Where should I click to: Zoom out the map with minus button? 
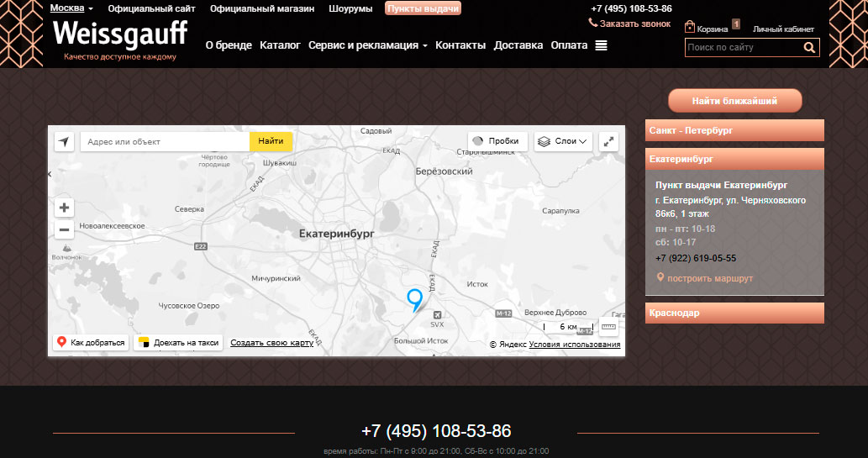pyautogui.click(x=64, y=229)
